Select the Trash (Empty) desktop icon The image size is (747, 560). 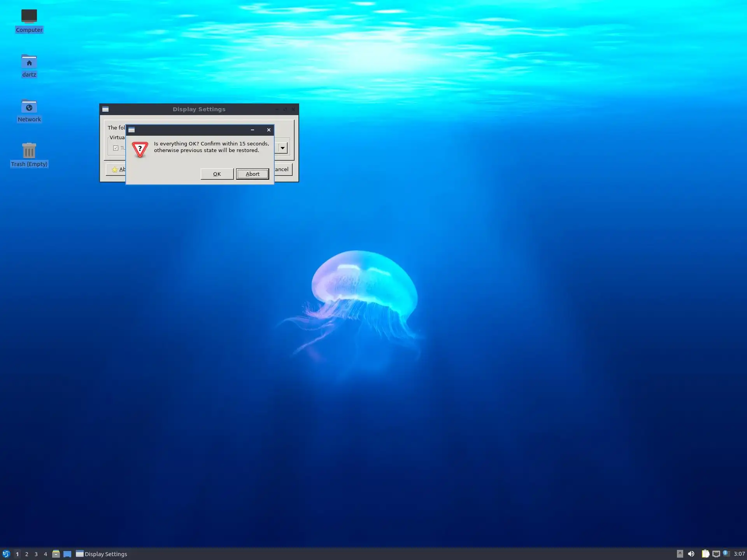tap(29, 151)
